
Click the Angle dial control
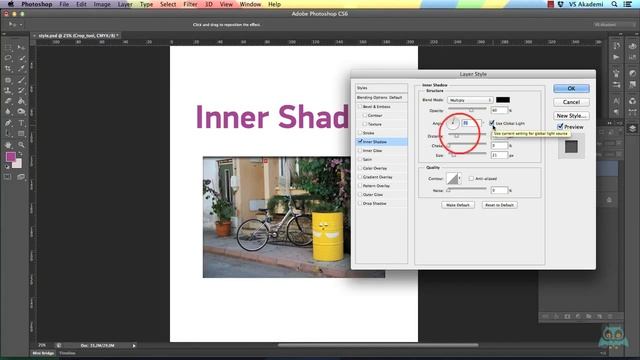coord(452,122)
